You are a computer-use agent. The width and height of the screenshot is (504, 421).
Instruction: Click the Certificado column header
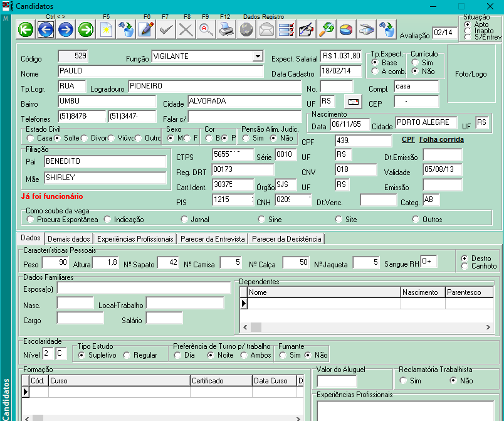221,381
